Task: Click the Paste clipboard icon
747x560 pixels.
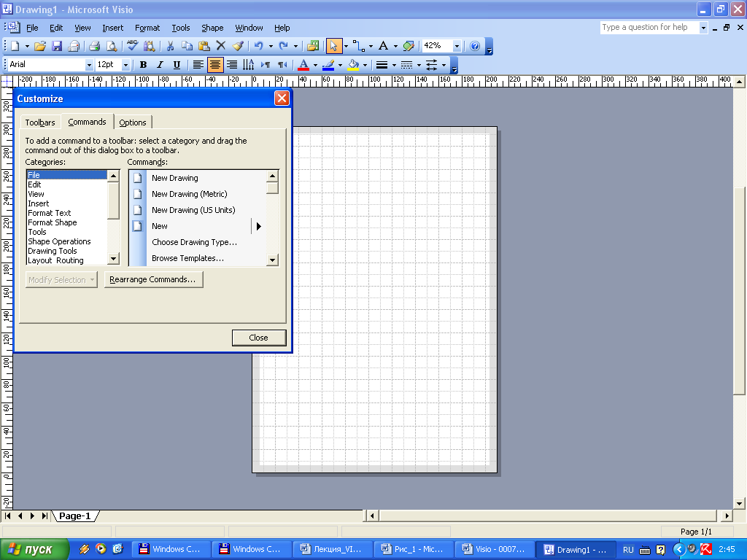Action: [x=204, y=46]
